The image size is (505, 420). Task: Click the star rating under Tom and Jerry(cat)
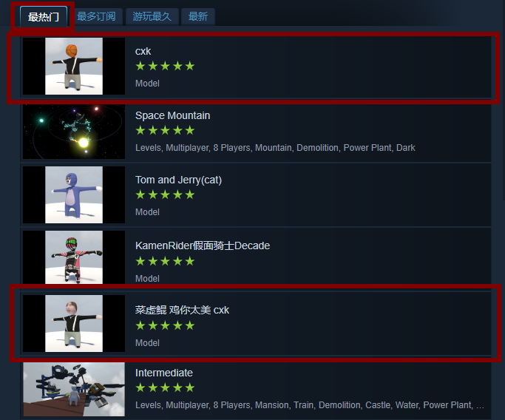[x=165, y=194]
